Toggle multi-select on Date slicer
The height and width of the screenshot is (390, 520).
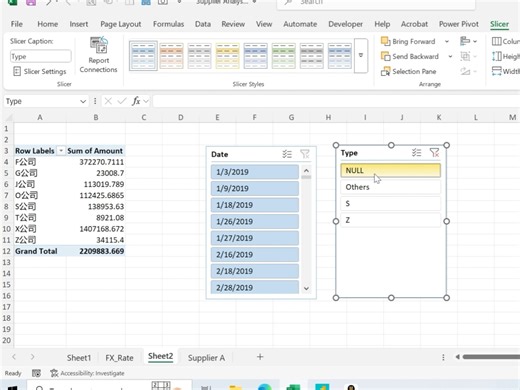pyautogui.click(x=287, y=154)
